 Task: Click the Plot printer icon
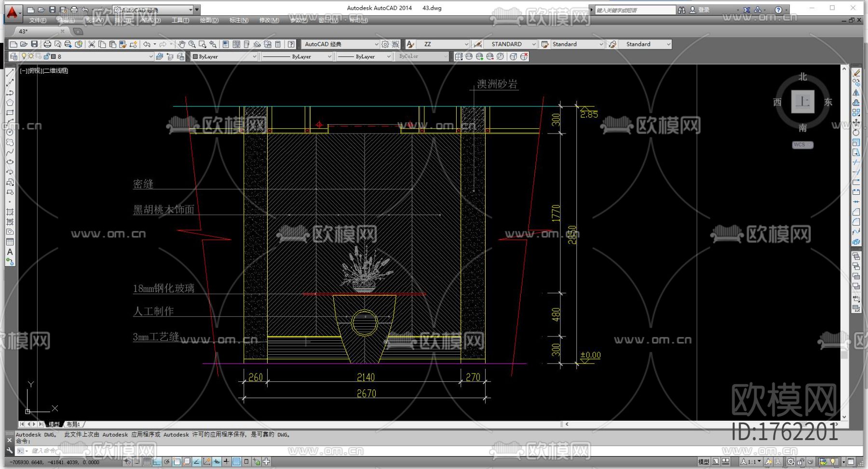tap(47, 44)
